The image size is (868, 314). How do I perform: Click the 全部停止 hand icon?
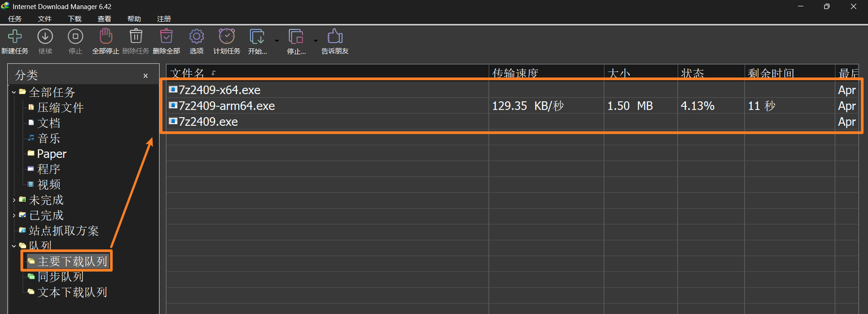pyautogui.click(x=105, y=37)
